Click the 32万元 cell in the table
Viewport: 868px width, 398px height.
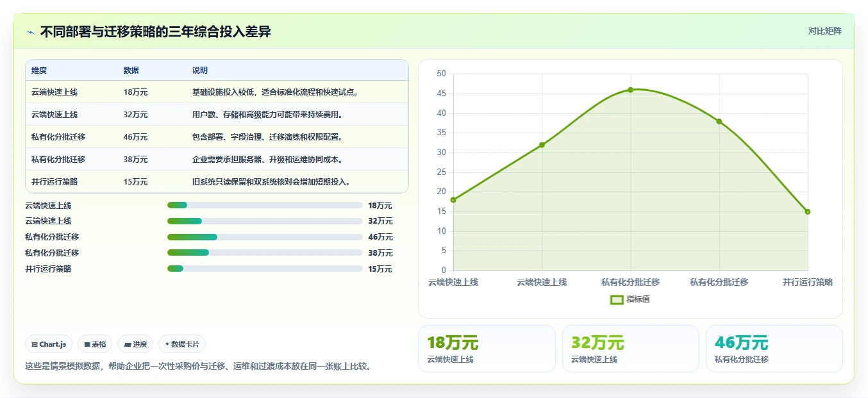pos(135,115)
